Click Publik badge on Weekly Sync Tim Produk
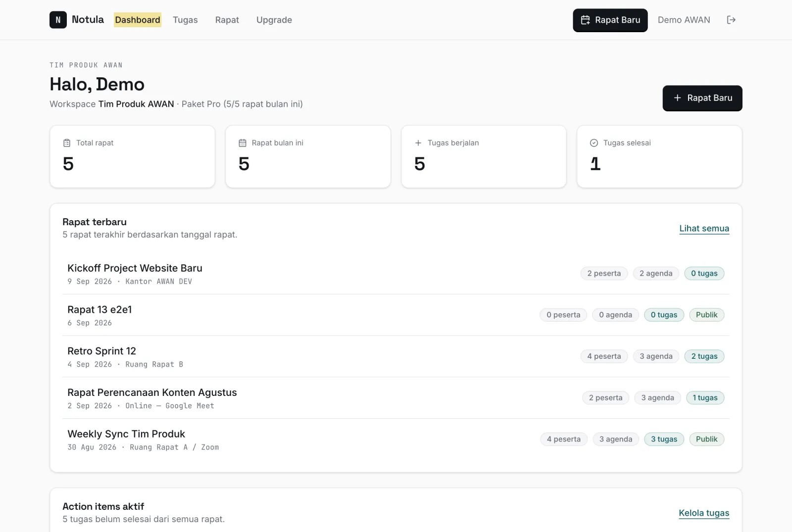792x532 pixels. coord(706,439)
